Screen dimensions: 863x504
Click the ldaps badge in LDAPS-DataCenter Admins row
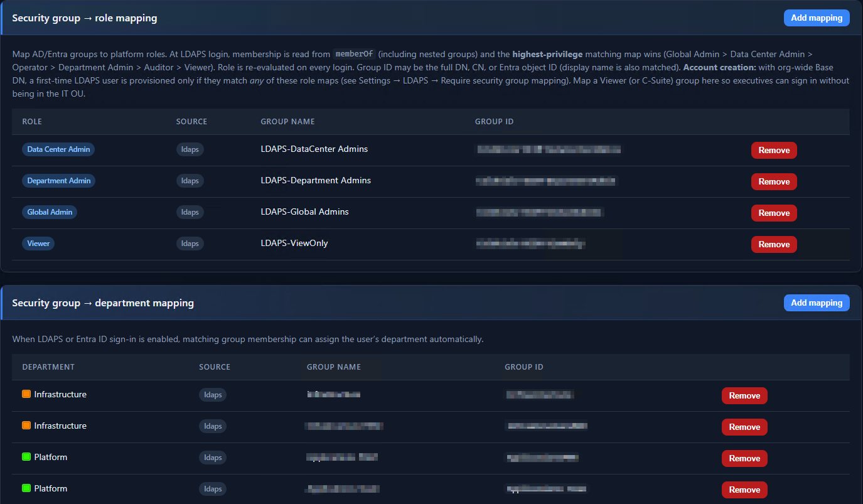click(x=190, y=149)
